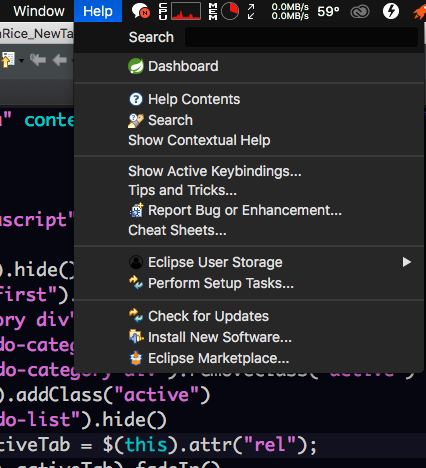The height and width of the screenshot is (468, 426).
Task: Open Show Active Keybindings...
Action: click(249, 171)
